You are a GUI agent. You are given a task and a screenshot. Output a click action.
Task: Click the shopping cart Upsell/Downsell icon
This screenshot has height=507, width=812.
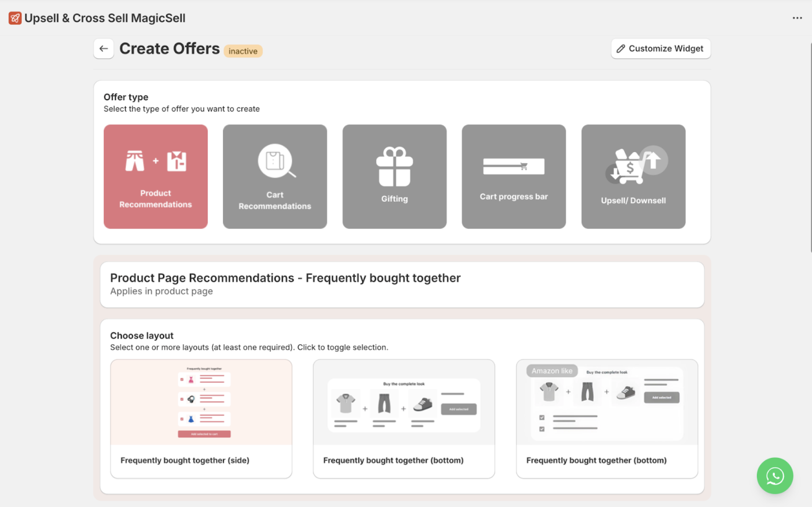coord(636,165)
